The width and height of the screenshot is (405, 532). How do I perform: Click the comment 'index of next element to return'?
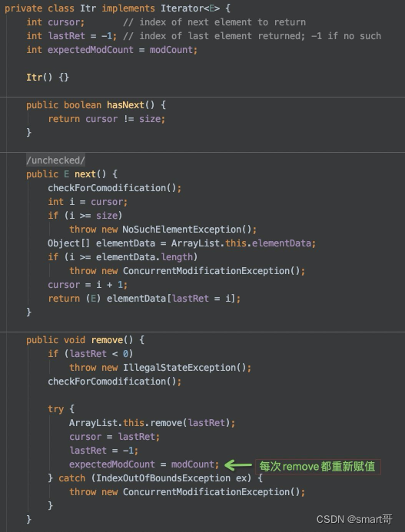point(214,22)
